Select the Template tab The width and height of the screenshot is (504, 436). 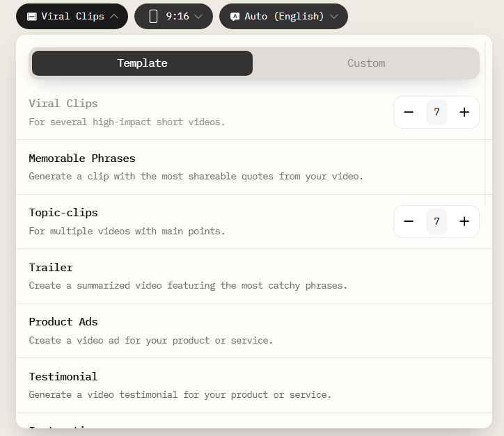(x=142, y=63)
